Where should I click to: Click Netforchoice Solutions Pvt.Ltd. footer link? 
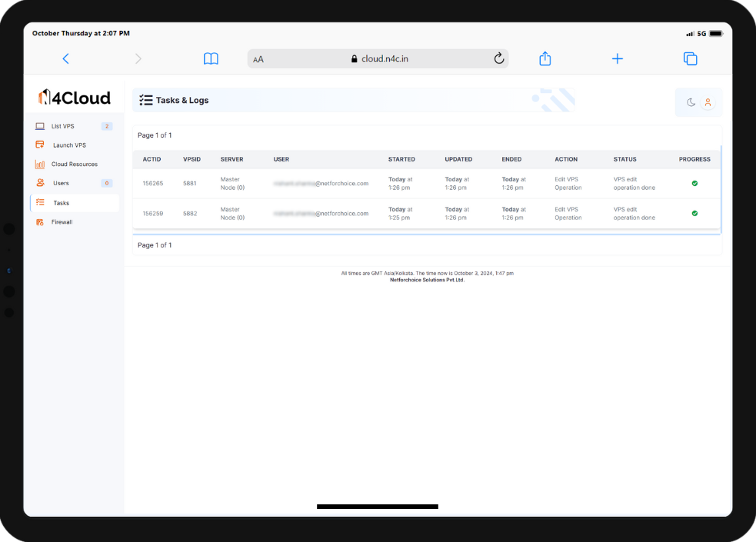pyautogui.click(x=427, y=280)
